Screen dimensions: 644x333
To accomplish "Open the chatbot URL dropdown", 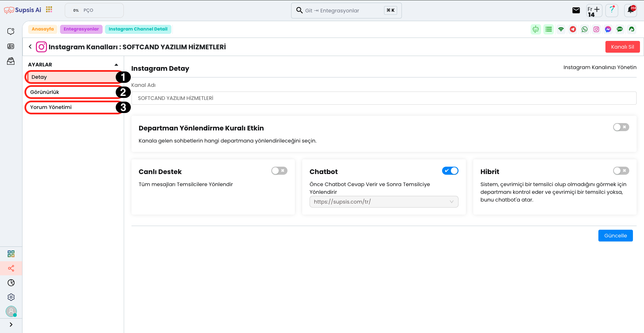I will (384, 202).
